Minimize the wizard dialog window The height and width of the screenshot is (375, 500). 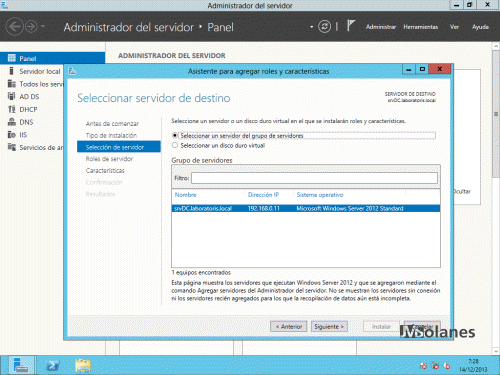(409, 69)
